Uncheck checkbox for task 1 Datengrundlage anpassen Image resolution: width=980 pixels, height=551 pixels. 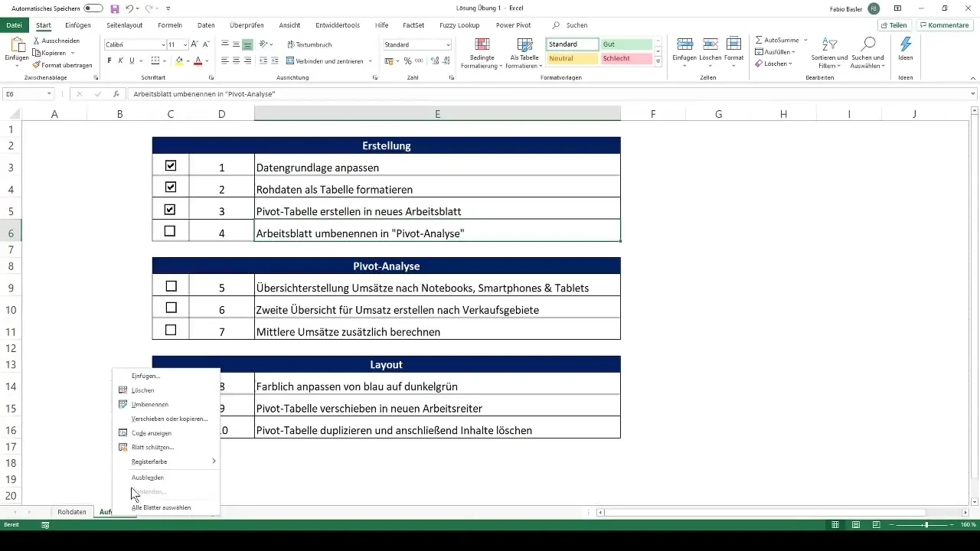pyautogui.click(x=171, y=165)
